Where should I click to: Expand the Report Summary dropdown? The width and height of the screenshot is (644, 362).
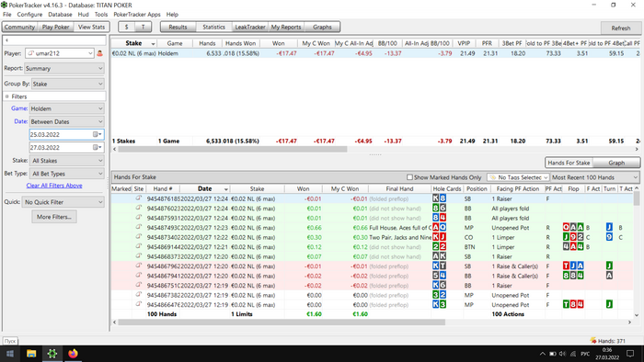click(x=64, y=69)
